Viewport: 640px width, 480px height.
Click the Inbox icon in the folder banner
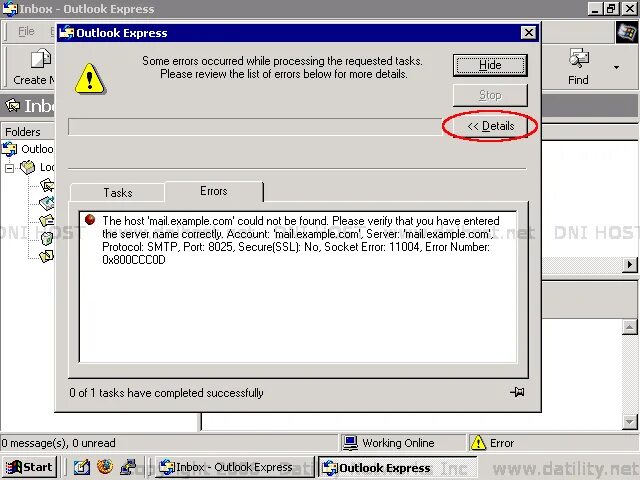coord(13,106)
